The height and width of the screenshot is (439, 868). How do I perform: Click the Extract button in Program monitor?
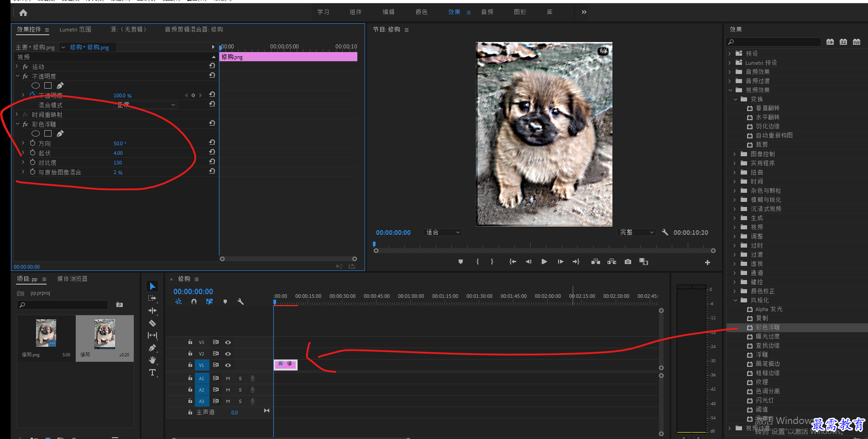tap(612, 262)
